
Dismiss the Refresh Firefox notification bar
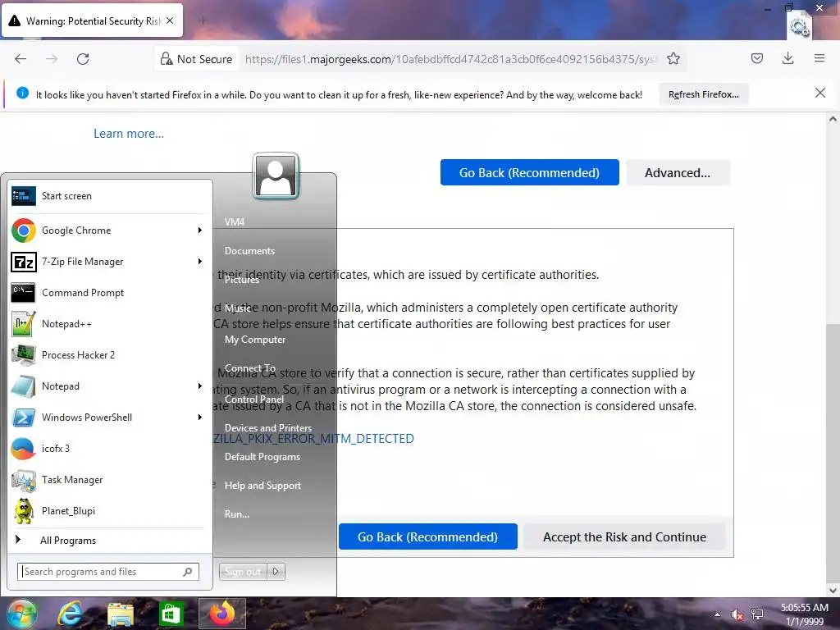pyautogui.click(x=820, y=94)
